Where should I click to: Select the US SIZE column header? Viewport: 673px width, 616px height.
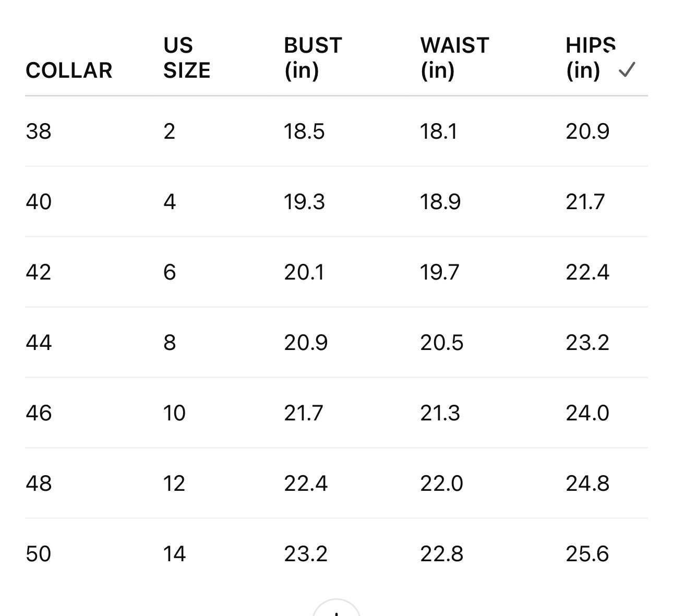[186, 58]
